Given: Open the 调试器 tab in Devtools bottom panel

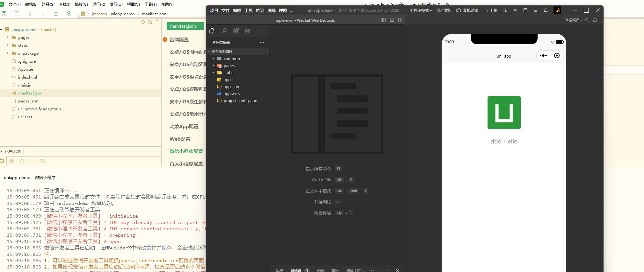Looking at the screenshot, I should (x=296, y=270).
